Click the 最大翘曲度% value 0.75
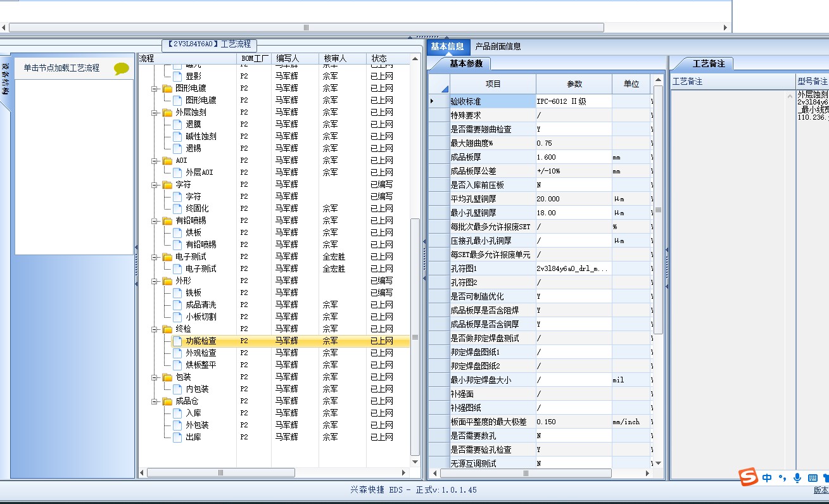 (574, 143)
